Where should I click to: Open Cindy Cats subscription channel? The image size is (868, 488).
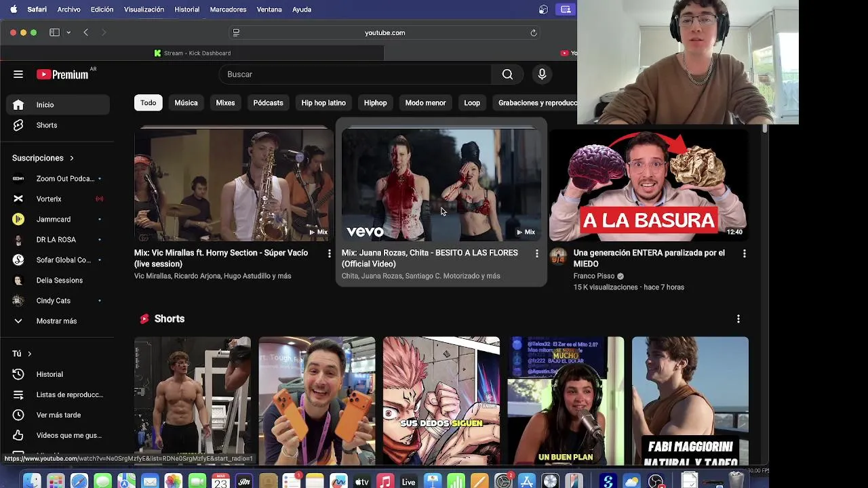coord(58,300)
